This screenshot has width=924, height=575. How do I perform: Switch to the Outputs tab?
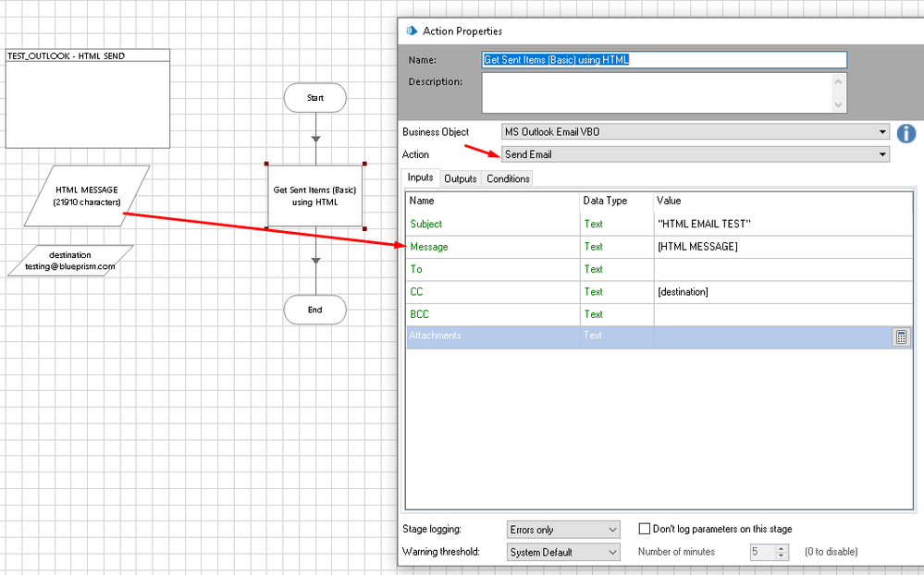click(x=461, y=178)
